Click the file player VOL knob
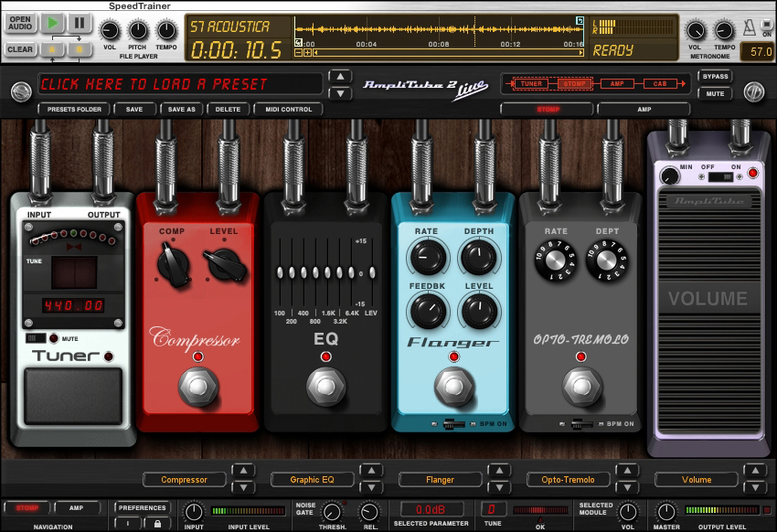The height and width of the screenshot is (532, 777). (110, 31)
